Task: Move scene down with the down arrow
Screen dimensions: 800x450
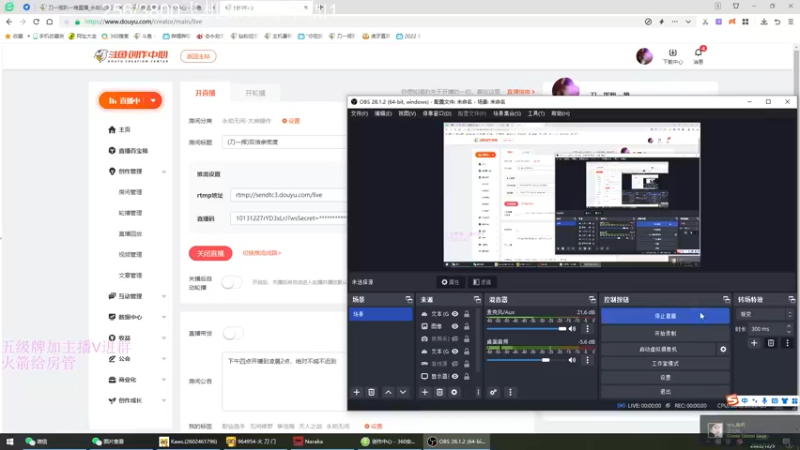Action: pos(403,392)
